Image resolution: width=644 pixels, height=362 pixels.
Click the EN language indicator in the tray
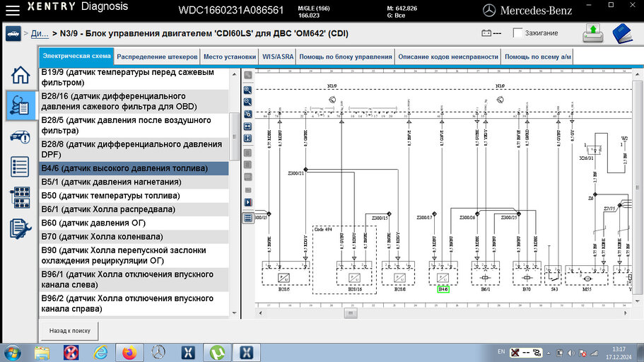tap(501, 351)
